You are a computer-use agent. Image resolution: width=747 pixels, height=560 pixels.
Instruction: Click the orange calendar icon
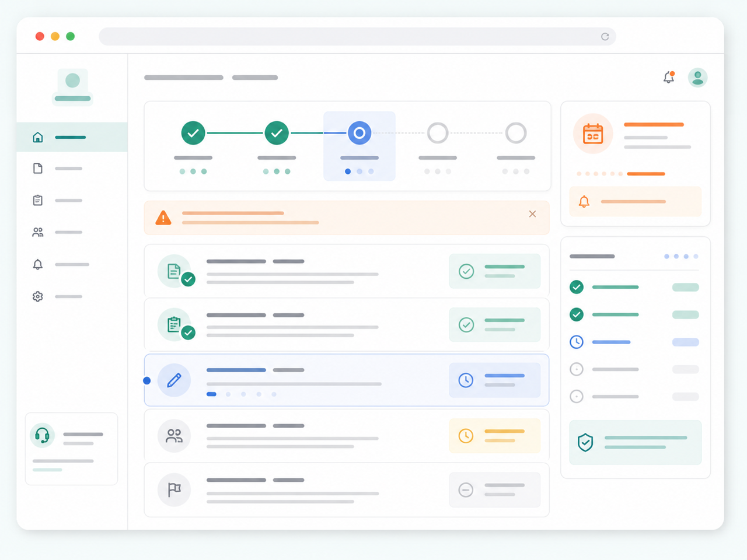coord(593,134)
